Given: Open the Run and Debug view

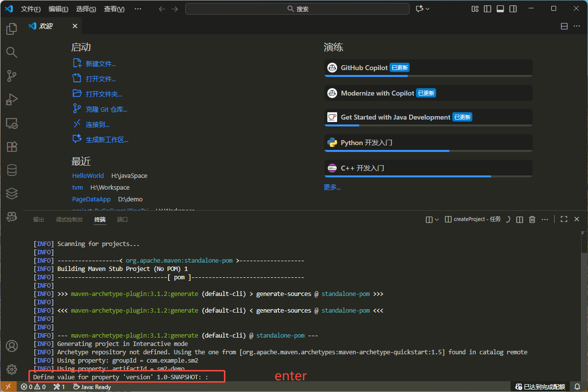Looking at the screenshot, I should (x=11, y=99).
